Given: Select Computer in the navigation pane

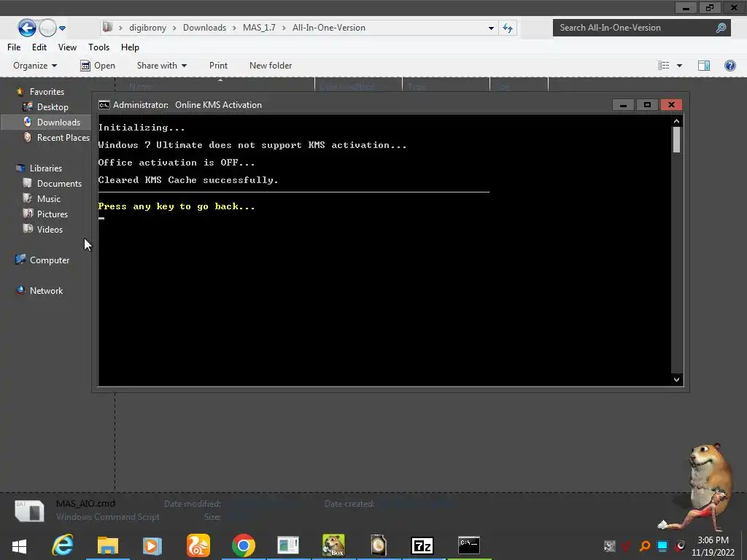Looking at the screenshot, I should coord(50,260).
